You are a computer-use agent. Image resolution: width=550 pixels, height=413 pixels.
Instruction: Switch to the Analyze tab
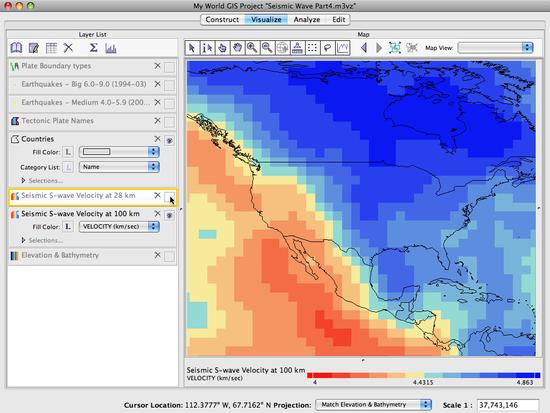coord(307,20)
